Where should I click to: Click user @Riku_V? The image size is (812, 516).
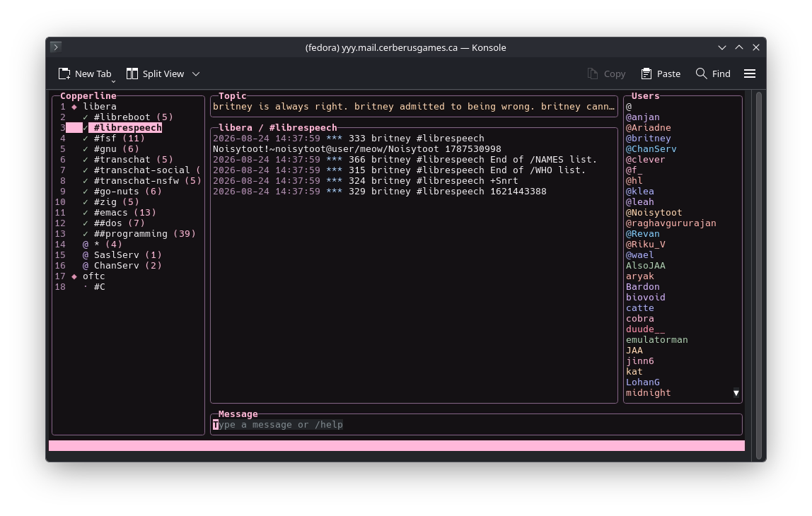(x=645, y=245)
